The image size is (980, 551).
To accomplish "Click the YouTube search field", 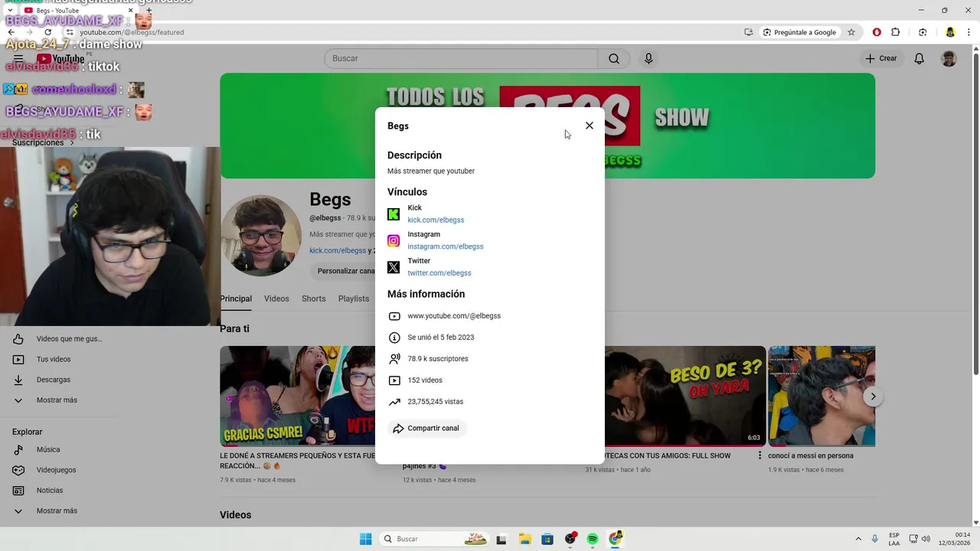I will pos(461,58).
